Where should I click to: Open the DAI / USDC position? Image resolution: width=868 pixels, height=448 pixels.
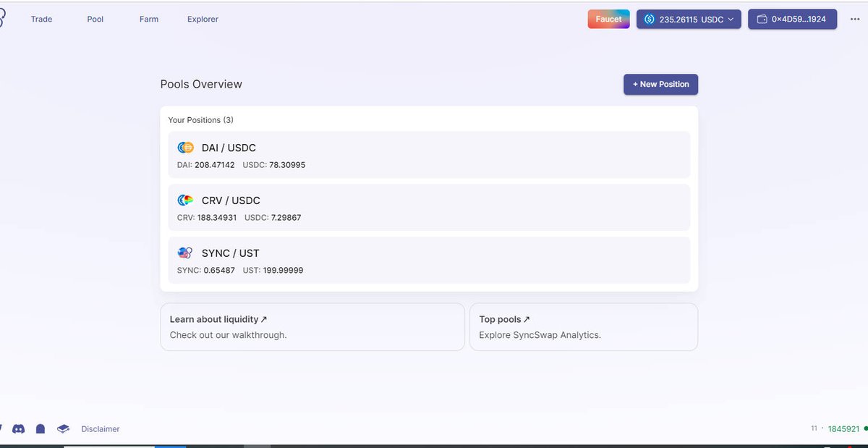point(429,155)
